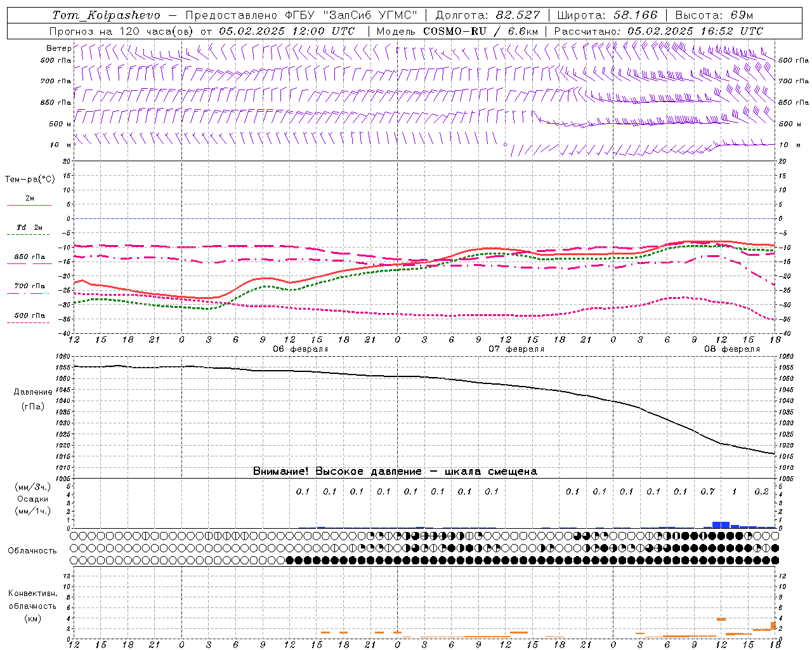Click the 10 м wind level label on left

pos(61,145)
